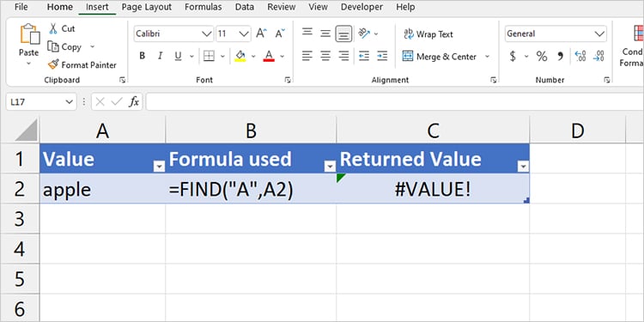Select the Center horizontal alignment icon
This screenshot has height=322, width=644.
(x=325, y=56)
